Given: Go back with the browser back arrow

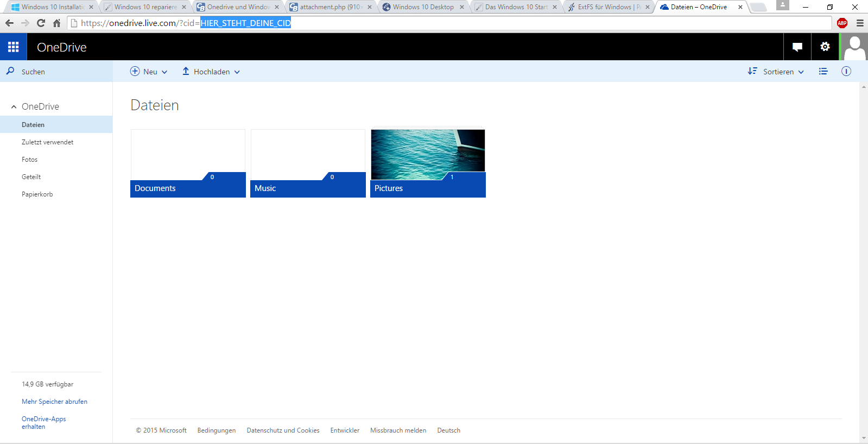Looking at the screenshot, I should 9,23.
